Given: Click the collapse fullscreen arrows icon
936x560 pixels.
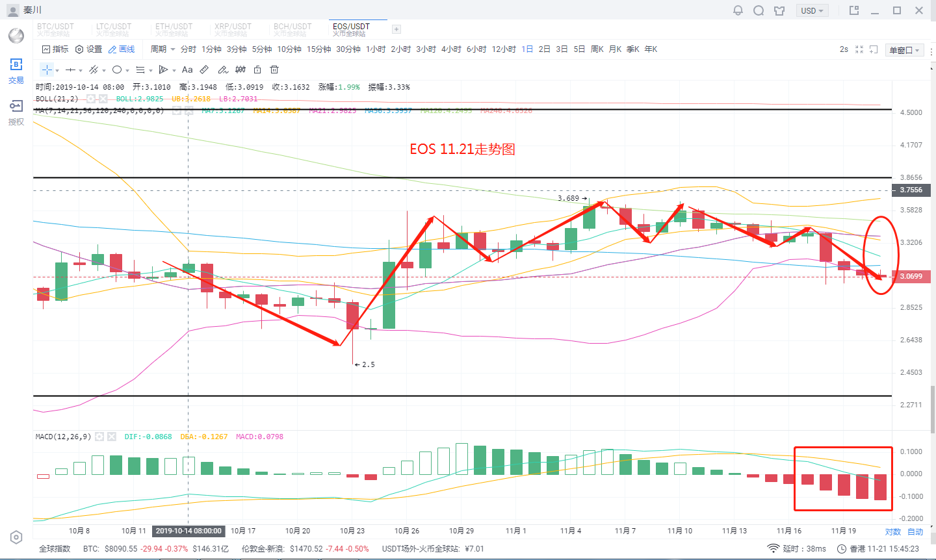Looking at the screenshot, I should 859,49.
